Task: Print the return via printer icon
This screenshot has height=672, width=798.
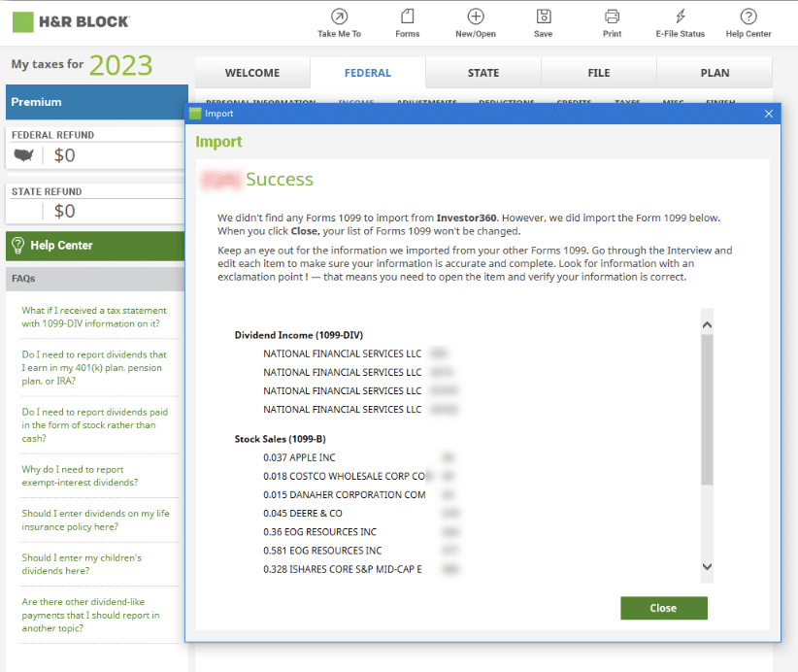Action: tap(612, 22)
